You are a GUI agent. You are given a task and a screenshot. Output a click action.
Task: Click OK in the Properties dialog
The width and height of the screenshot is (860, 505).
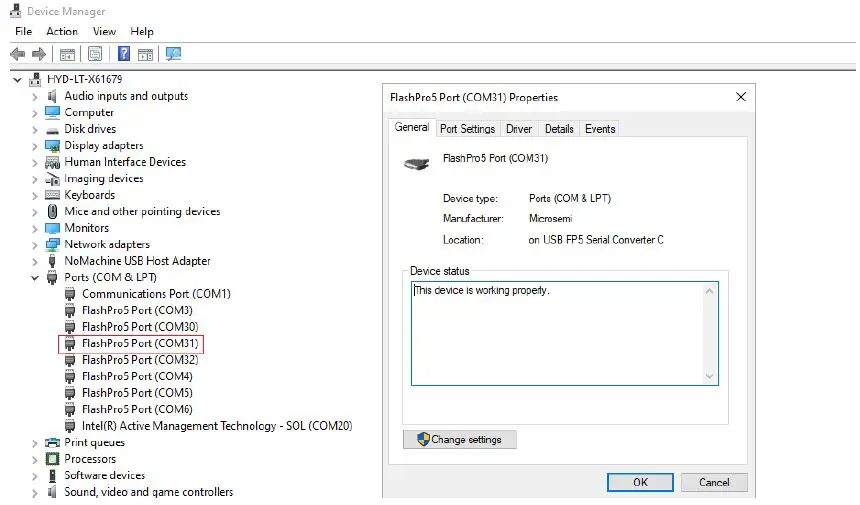[640, 482]
